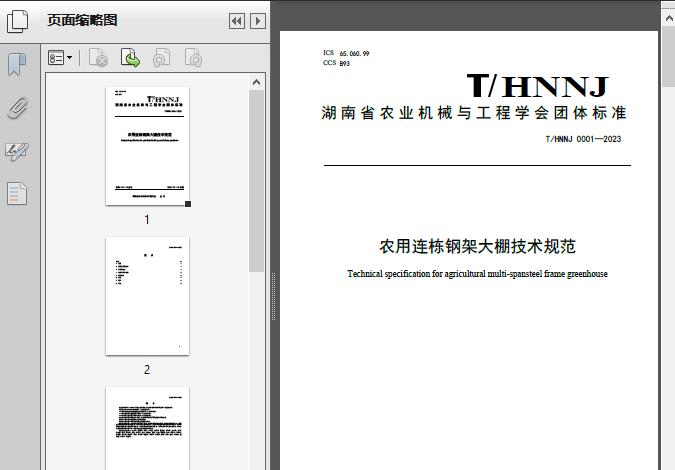Click page number label 2
The image size is (675, 470).
coord(147,369)
